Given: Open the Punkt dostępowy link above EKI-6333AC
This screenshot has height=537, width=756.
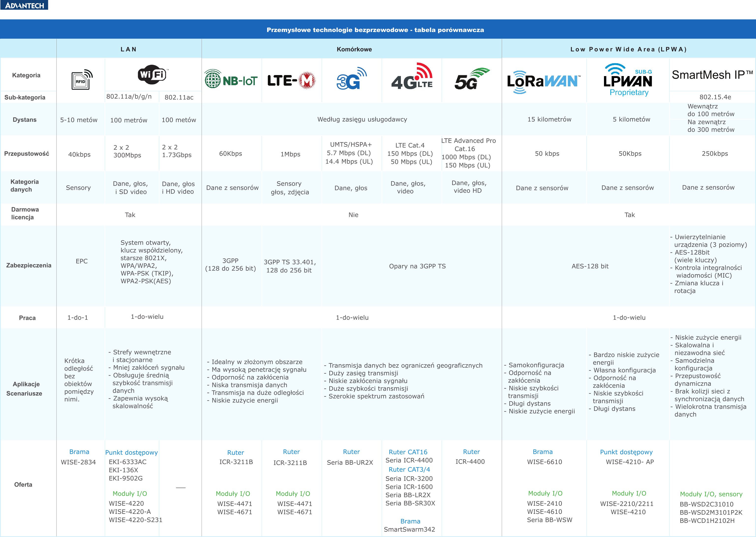Looking at the screenshot, I should pyautogui.click(x=132, y=453).
